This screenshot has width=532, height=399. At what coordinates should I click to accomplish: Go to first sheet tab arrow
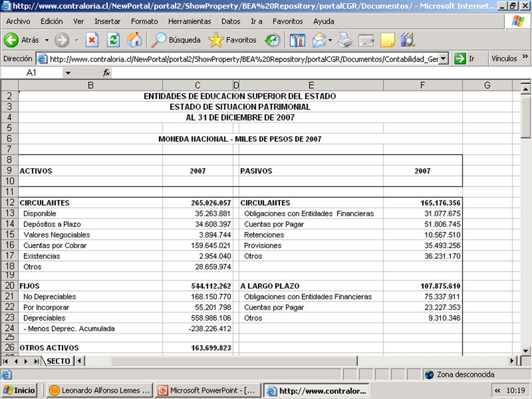[6, 361]
